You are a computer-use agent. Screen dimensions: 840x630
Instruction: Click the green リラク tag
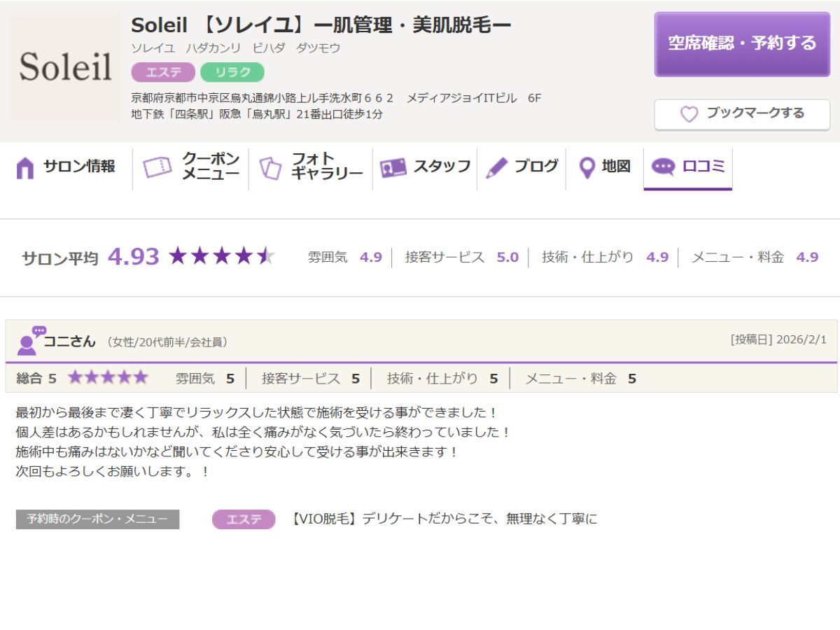click(x=232, y=72)
